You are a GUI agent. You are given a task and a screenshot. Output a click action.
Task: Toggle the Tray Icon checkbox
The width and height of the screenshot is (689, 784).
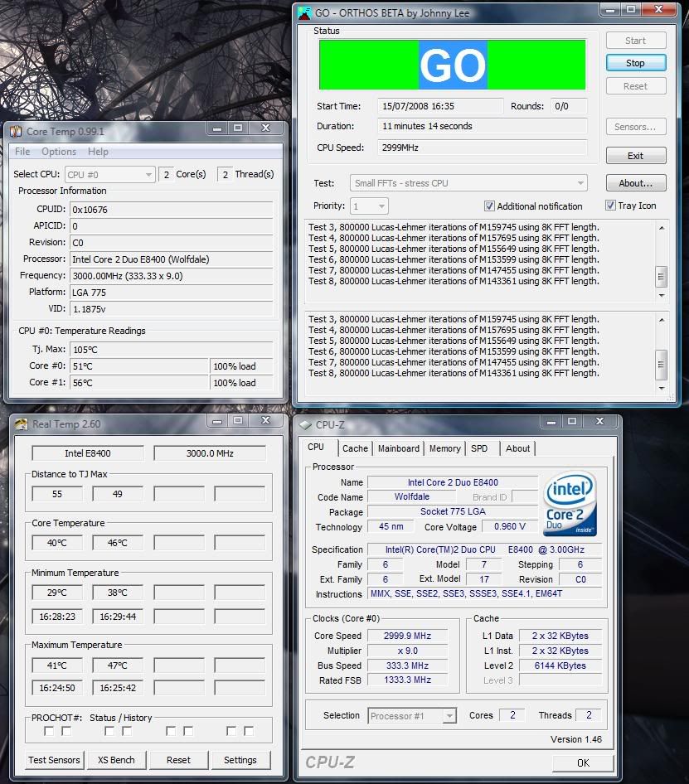click(610, 206)
